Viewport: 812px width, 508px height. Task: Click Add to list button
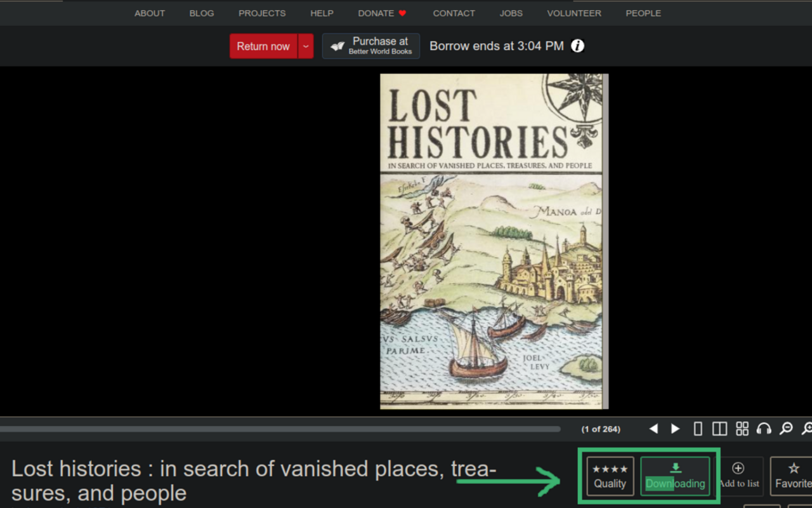[x=738, y=476]
